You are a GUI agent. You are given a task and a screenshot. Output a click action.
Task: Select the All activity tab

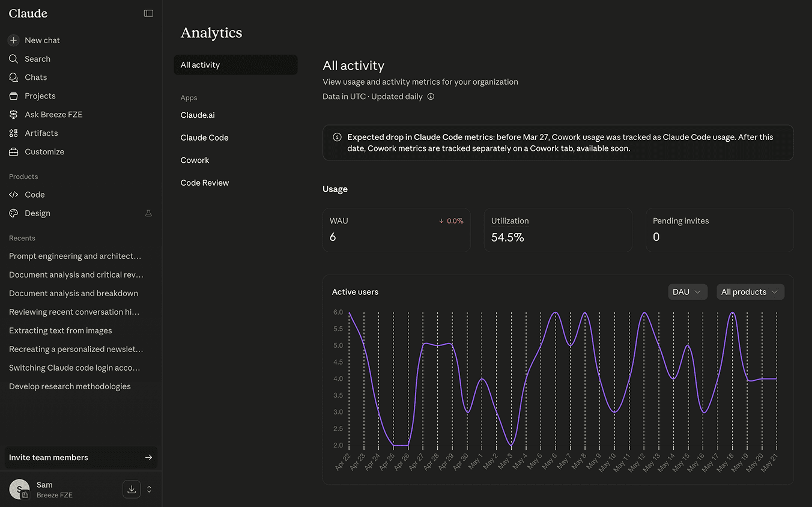coord(235,65)
